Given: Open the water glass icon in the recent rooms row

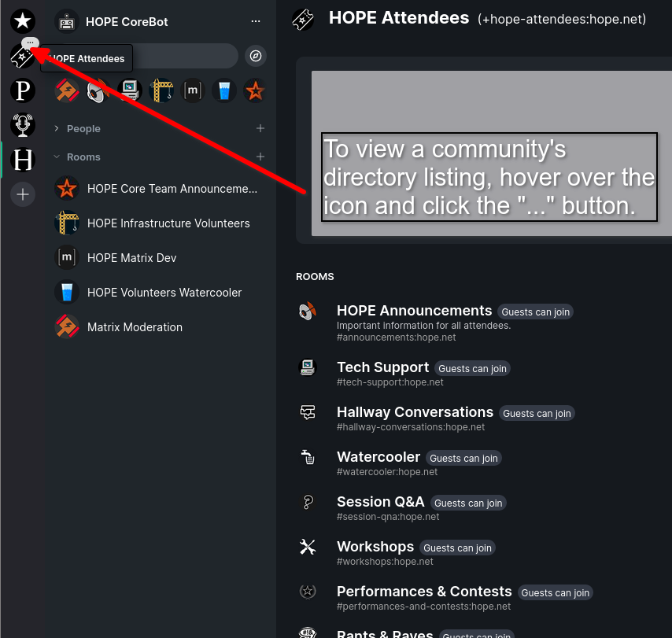Looking at the screenshot, I should click(224, 91).
